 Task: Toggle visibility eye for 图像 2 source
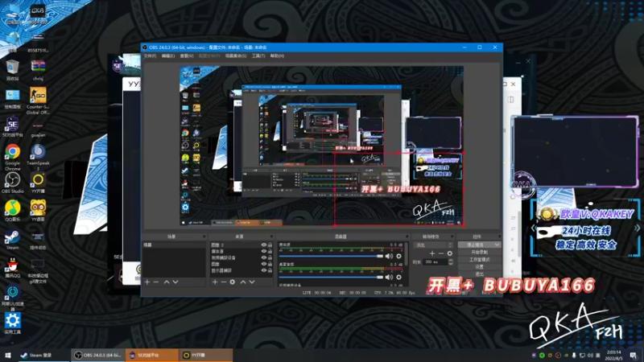pyautogui.click(x=264, y=245)
